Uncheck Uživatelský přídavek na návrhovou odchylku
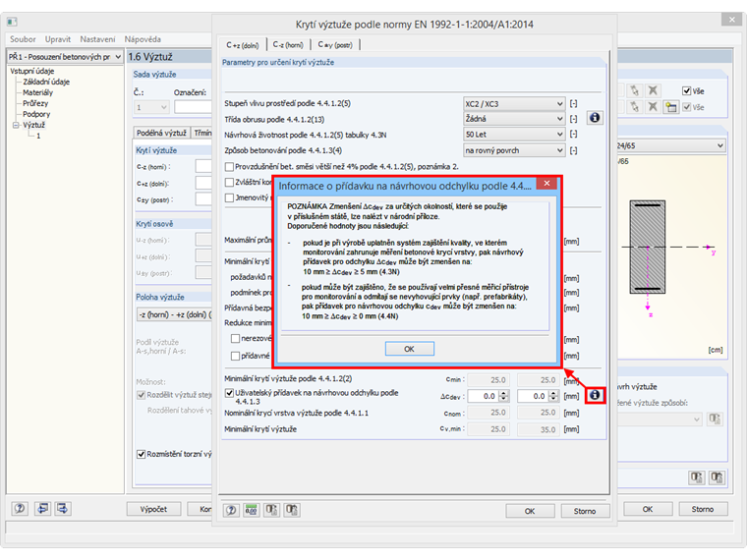The image size is (747, 560). [x=229, y=393]
